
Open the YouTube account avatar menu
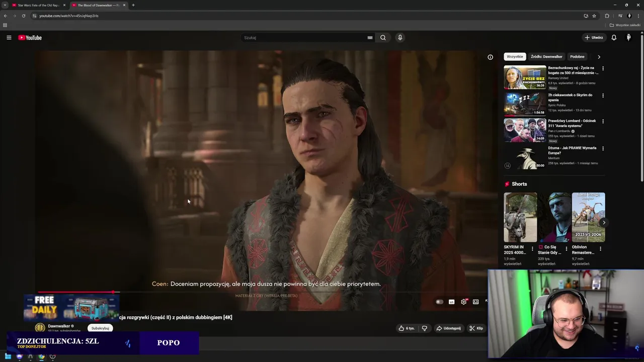[x=628, y=38]
